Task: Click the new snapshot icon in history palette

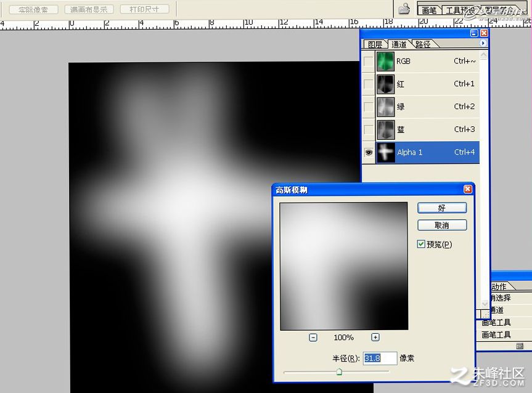Action: pyautogui.click(x=520, y=346)
